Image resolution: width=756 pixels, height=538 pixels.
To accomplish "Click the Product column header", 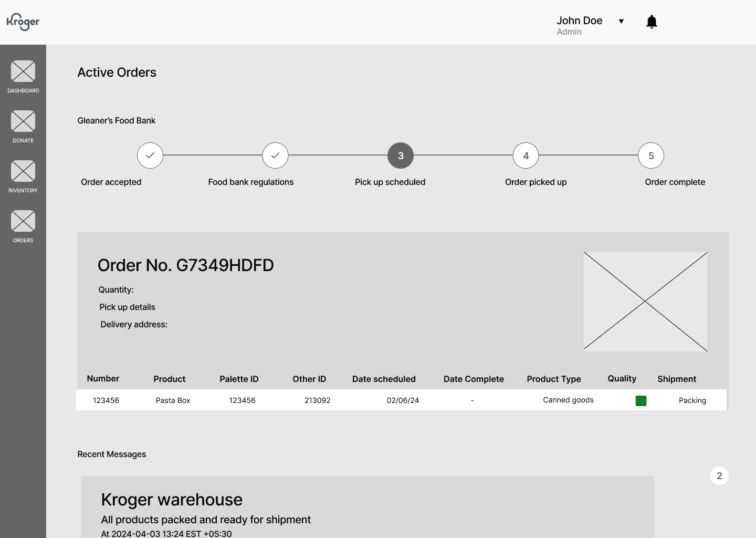I will coord(170,379).
